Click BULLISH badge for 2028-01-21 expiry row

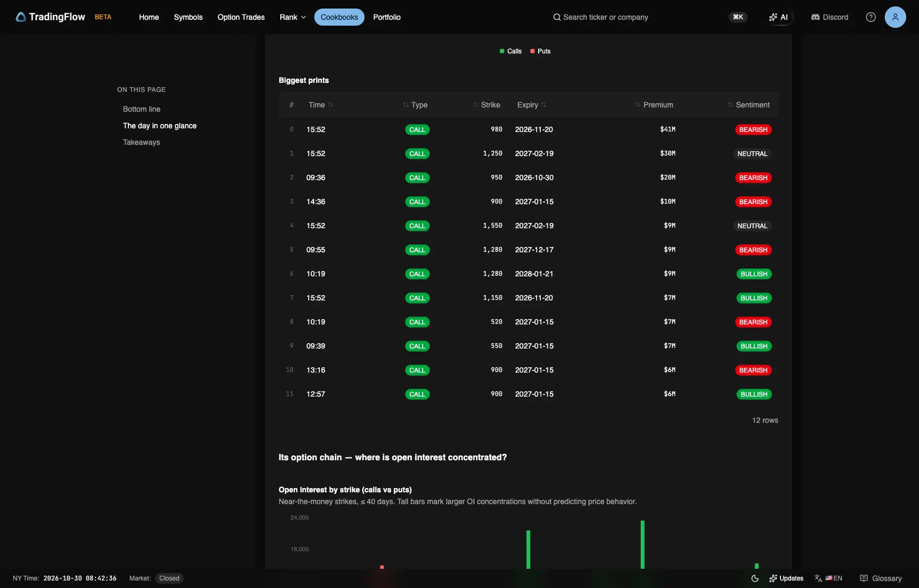(x=754, y=274)
